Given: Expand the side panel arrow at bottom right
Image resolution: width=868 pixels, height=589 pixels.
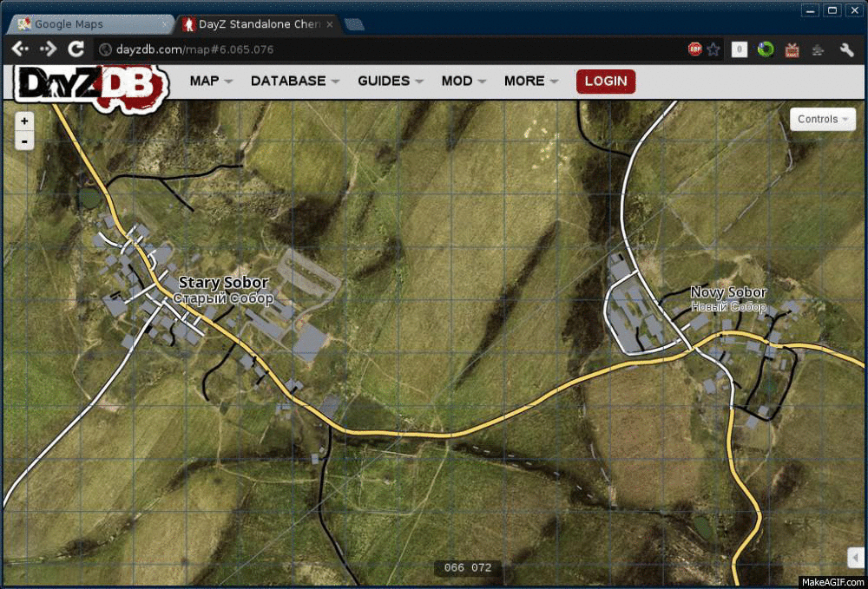Looking at the screenshot, I should [x=856, y=557].
